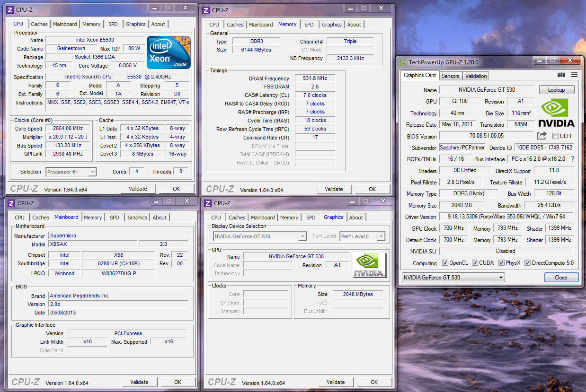Click the BIOS export share icon
The height and width of the screenshot is (392, 586).
coord(542,136)
